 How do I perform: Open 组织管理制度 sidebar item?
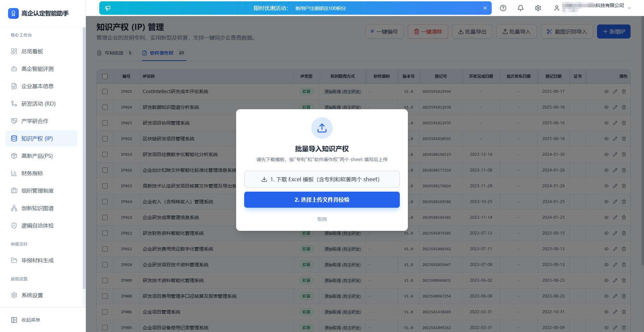point(41,191)
